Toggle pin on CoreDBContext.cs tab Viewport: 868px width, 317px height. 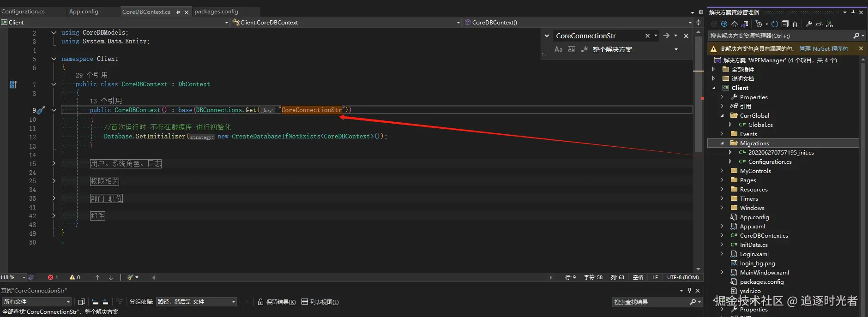click(178, 12)
